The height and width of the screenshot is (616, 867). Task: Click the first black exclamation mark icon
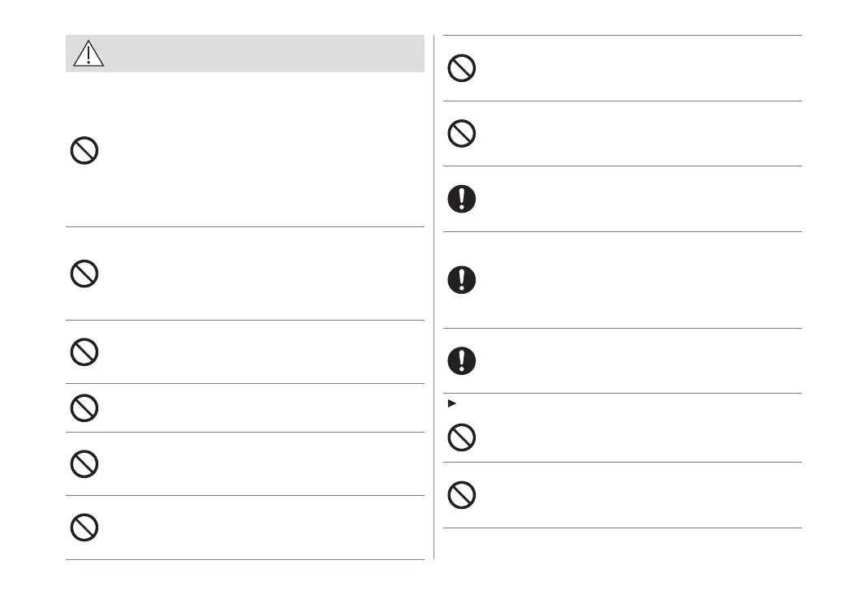(x=461, y=199)
